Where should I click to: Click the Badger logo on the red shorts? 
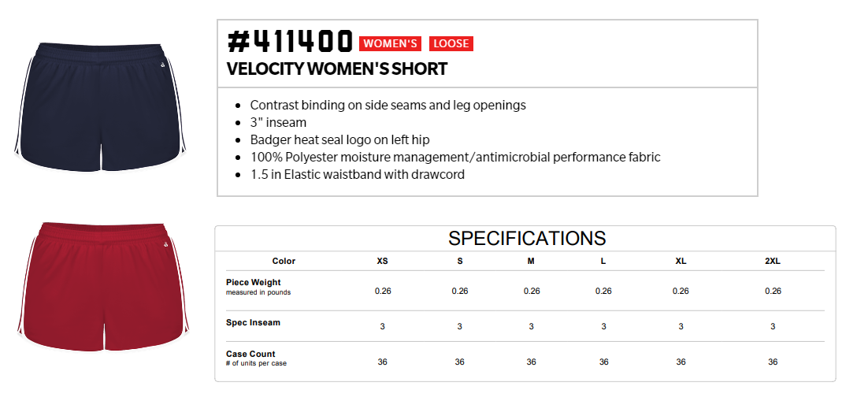pyautogui.click(x=165, y=243)
